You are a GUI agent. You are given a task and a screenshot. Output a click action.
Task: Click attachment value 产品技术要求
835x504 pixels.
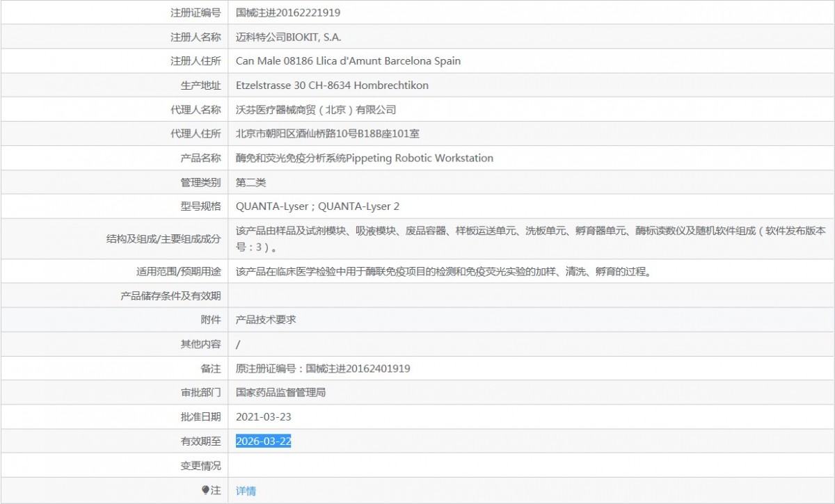click(266, 320)
